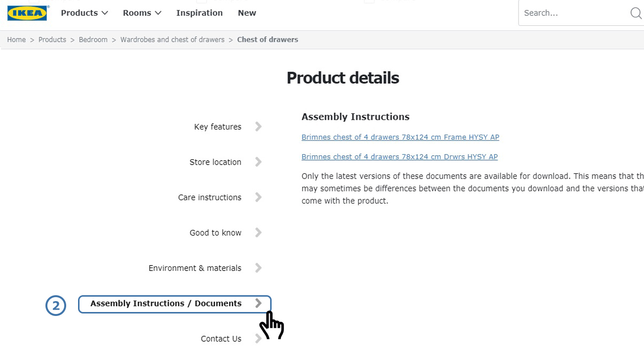Click the chevron icon next to Good to know
This screenshot has height=357, width=644.
click(x=258, y=232)
